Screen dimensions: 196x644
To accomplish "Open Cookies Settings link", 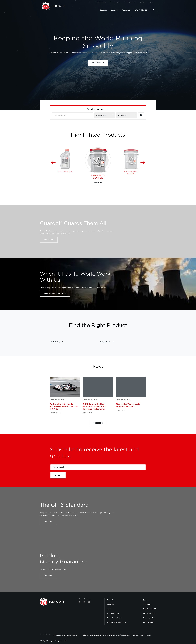I will (x=45, y=634).
